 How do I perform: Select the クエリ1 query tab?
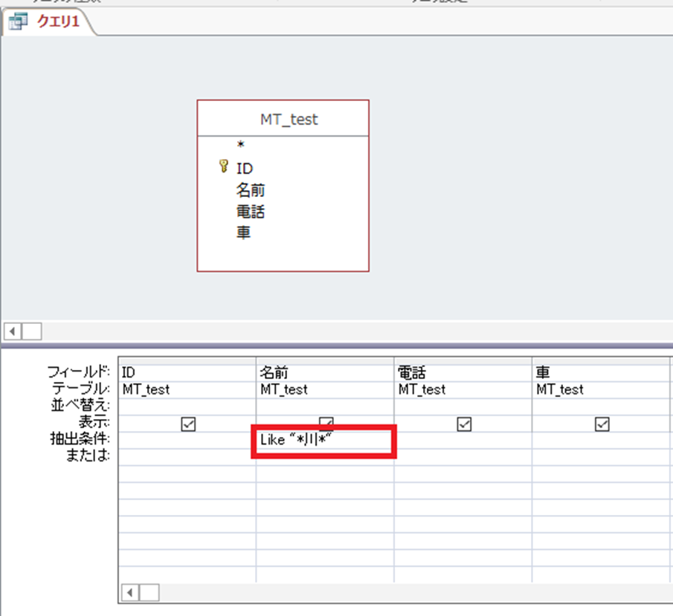click(58, 23)
